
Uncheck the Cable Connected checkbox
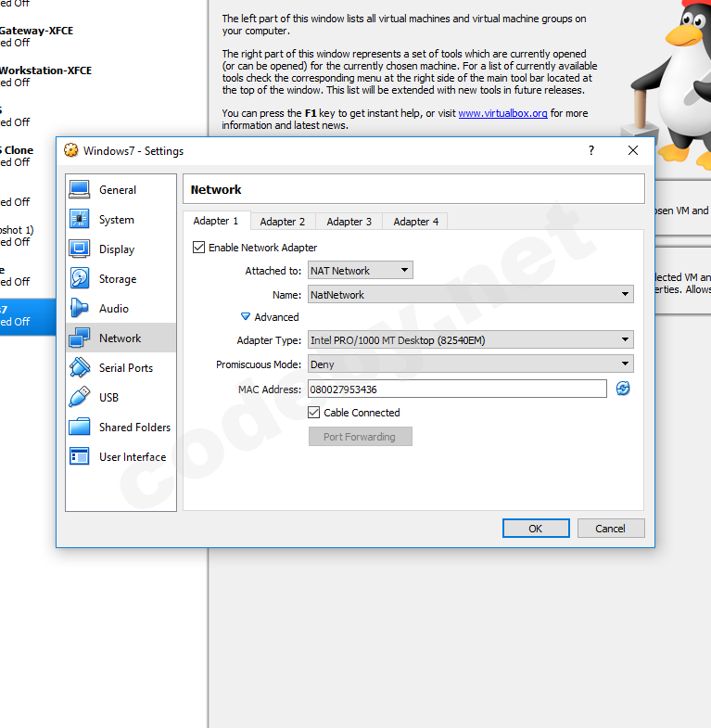(314, 413)
